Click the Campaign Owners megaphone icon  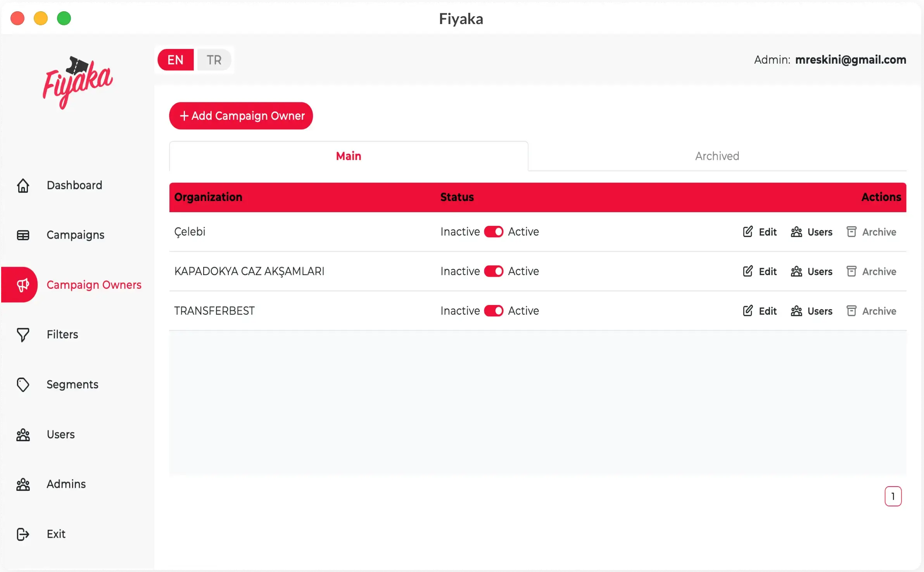click(x=23, y=285)
